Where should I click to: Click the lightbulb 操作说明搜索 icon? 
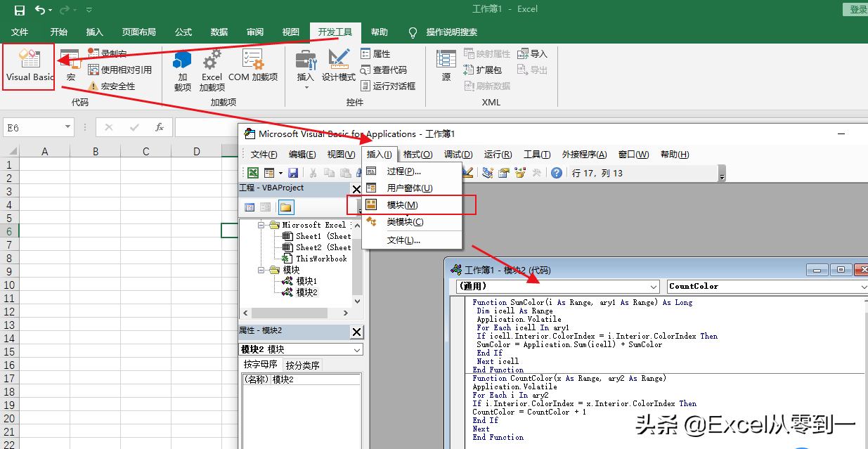[413, 32]
